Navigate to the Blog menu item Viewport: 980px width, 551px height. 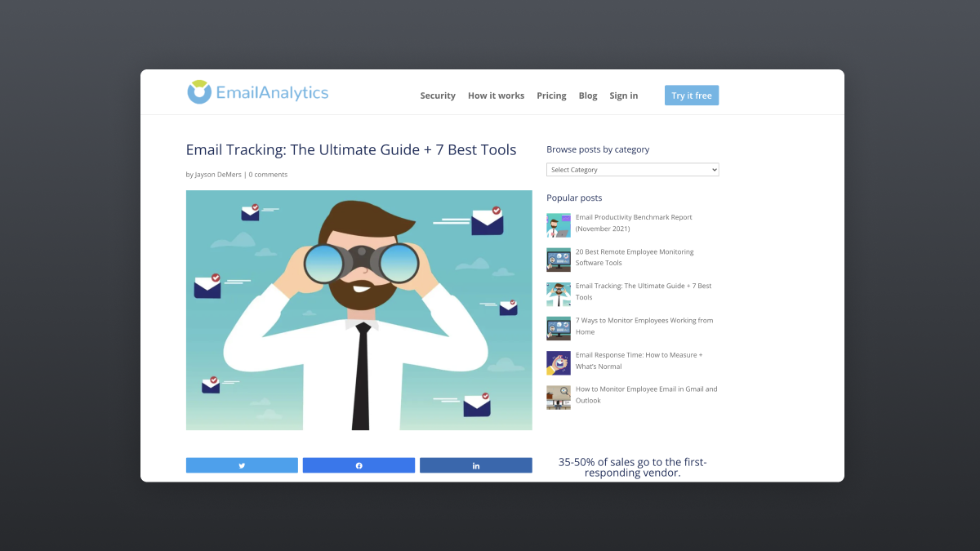(587, 96)
